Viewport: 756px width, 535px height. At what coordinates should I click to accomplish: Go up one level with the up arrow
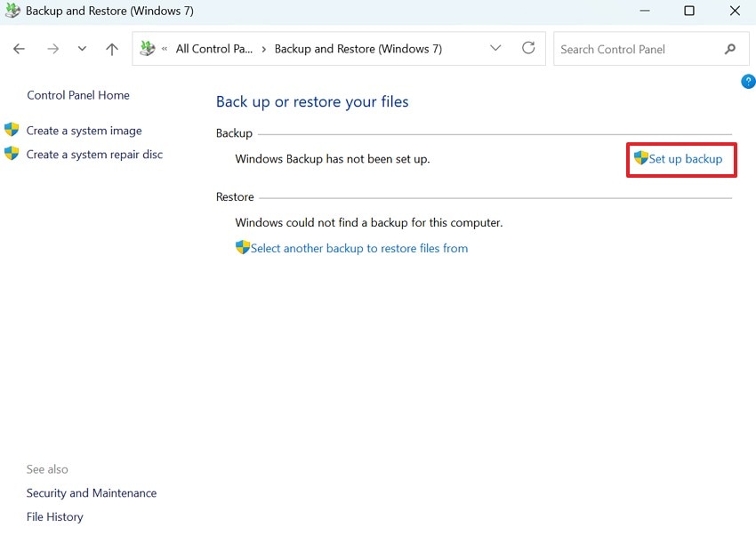[112, 49]
